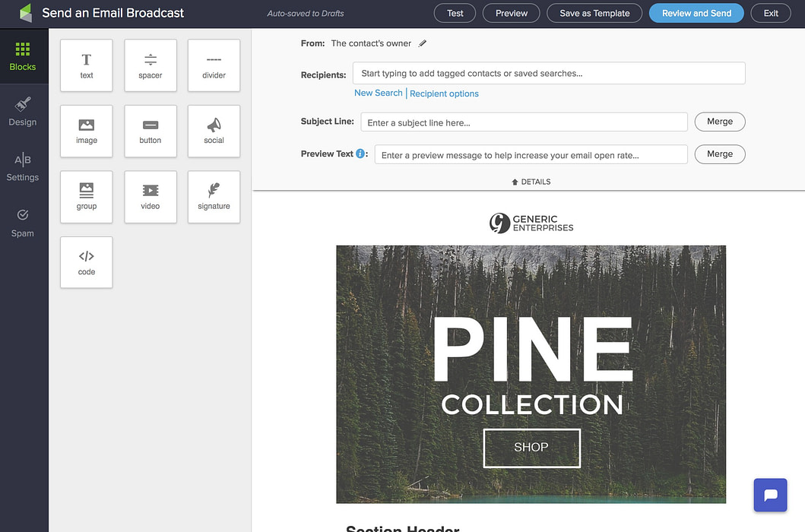805x532 pixels.
Task: Select the social block icon
Action: pyautogui.click(x=214, y=131)
